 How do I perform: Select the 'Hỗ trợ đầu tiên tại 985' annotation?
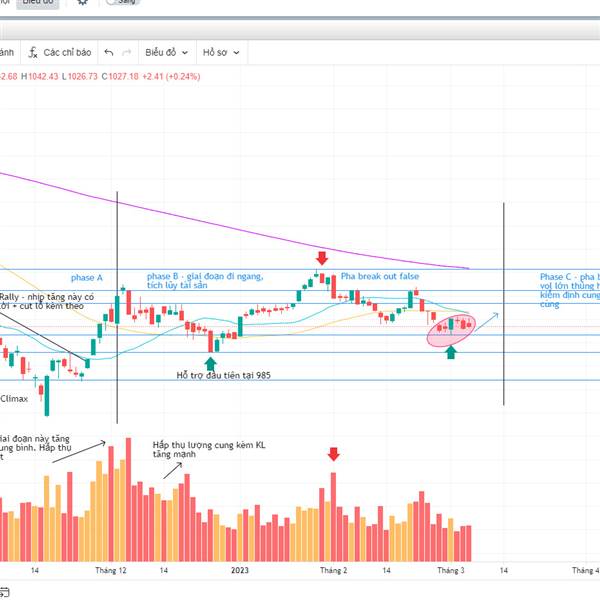pyautogui.click(x=223, y=375)
